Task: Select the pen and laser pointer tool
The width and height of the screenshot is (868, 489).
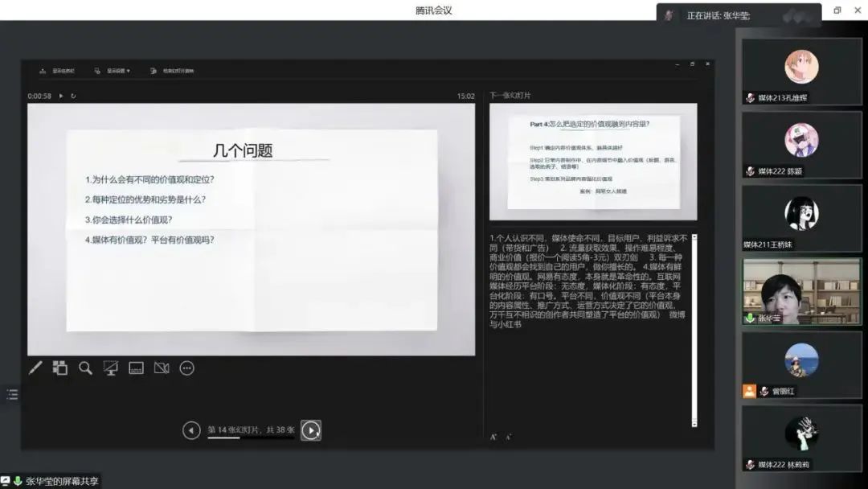Action: (35, 368)
